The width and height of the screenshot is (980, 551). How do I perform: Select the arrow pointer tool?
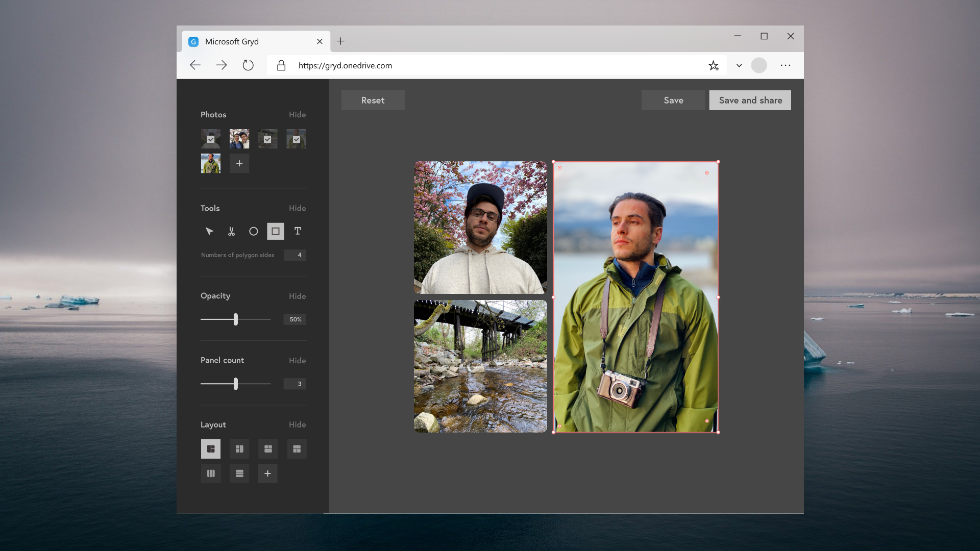tap(209, 231)
